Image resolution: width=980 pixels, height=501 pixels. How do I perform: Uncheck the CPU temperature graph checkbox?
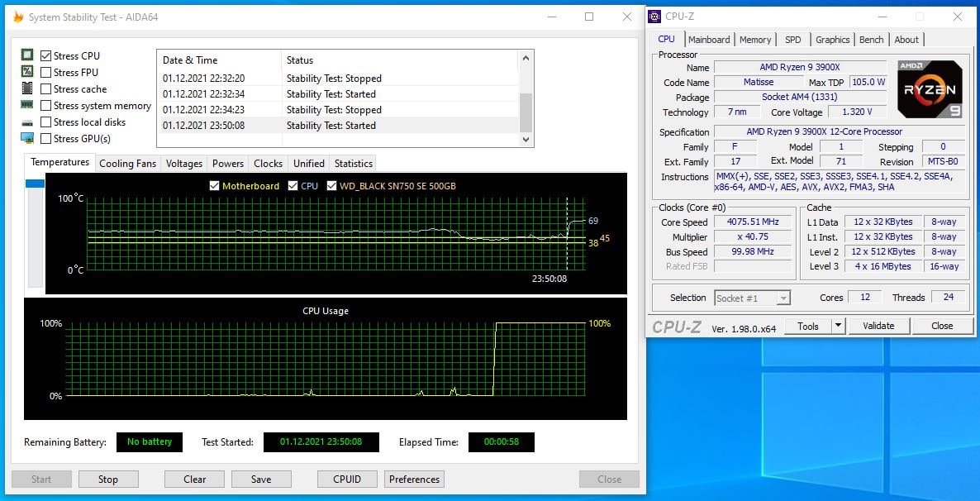293,186
